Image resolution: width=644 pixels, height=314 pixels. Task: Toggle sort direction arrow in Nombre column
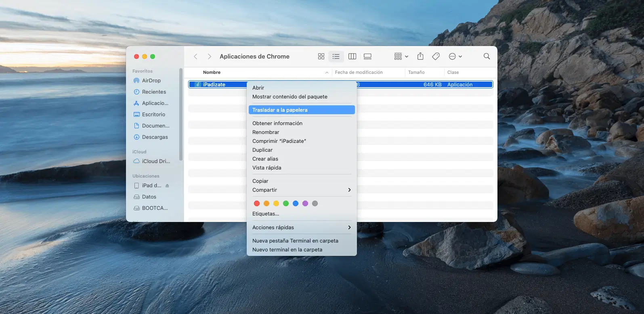[x=327, y=73]
